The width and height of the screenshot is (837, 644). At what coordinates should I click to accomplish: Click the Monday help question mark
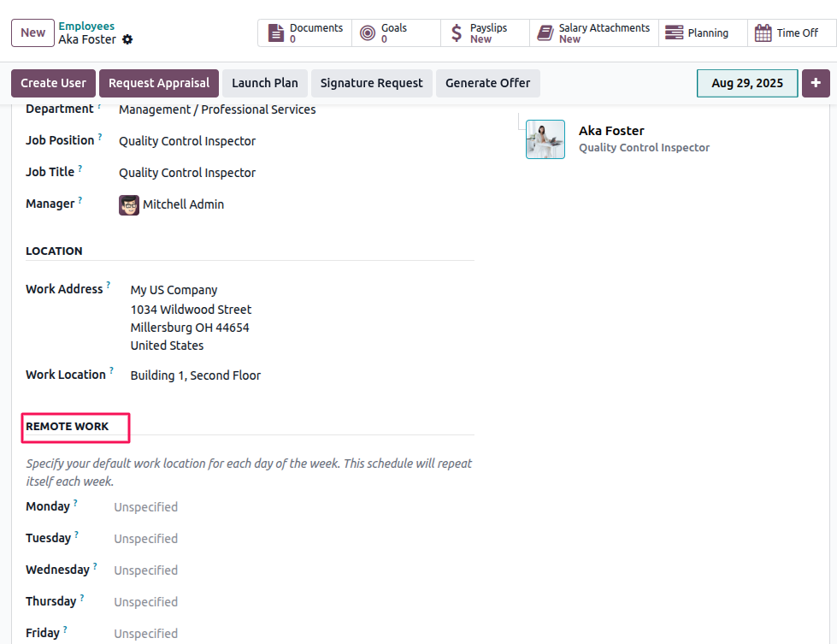click(75, 503)
